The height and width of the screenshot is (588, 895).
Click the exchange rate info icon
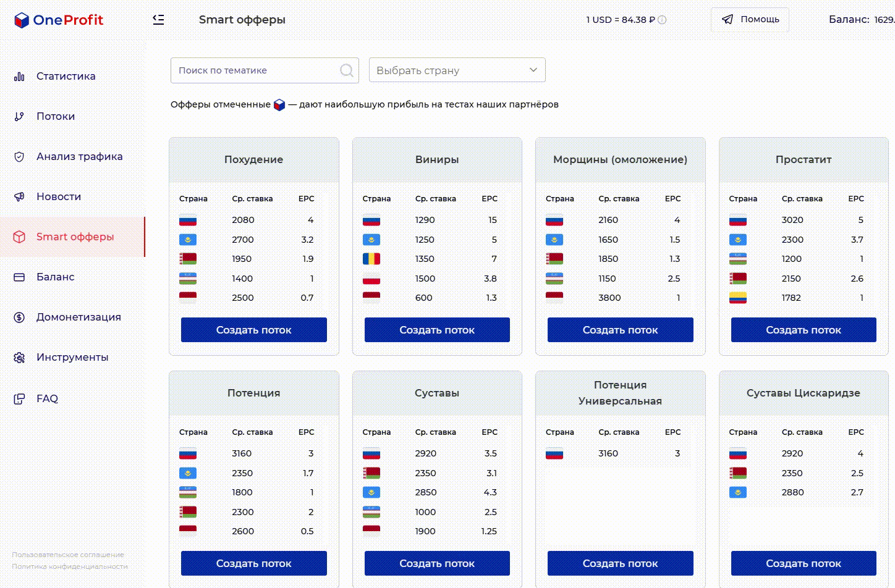tap(662, 20)
